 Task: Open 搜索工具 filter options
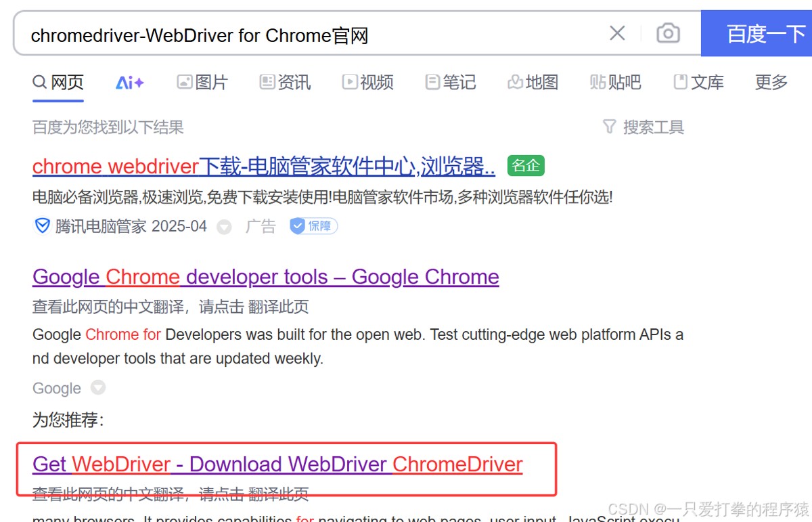tap(644, 127)
